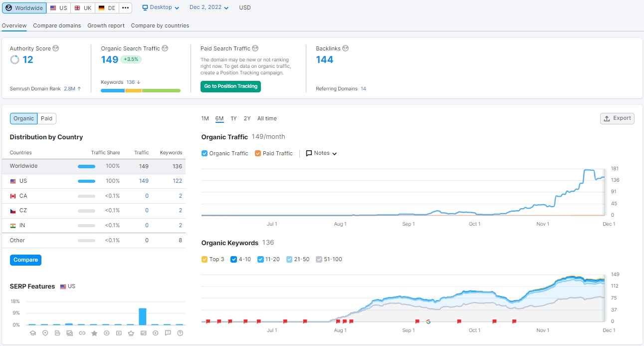Click the Export button
The height and width of the screenshot is (346, 644).
click(617, 118)
